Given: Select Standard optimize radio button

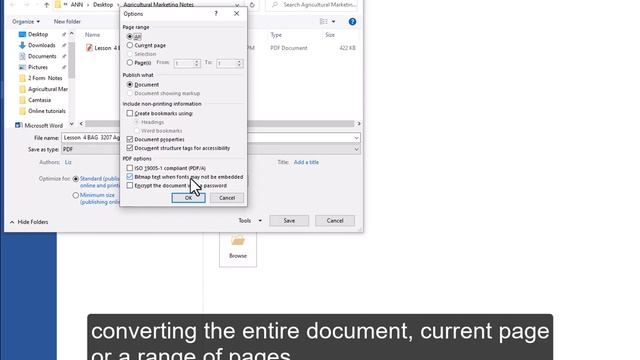Looking at the screenshot, I should (x=76, y=179).
